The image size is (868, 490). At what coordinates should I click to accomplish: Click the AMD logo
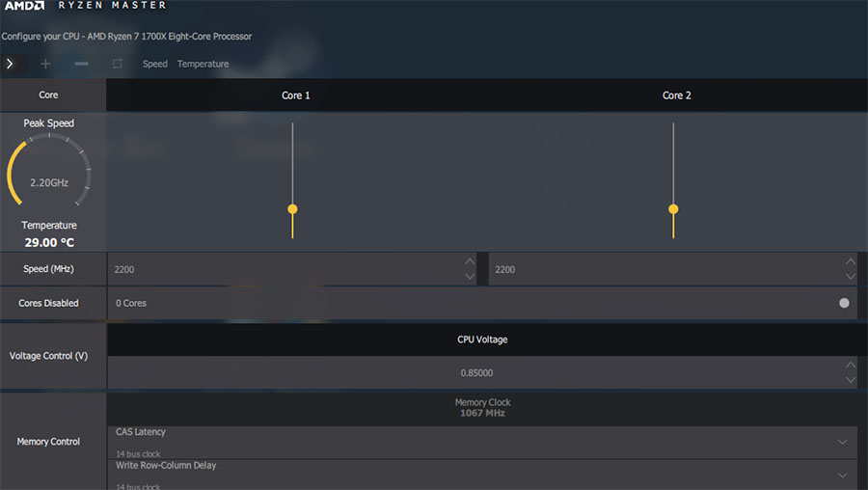[x=24, y=6]
